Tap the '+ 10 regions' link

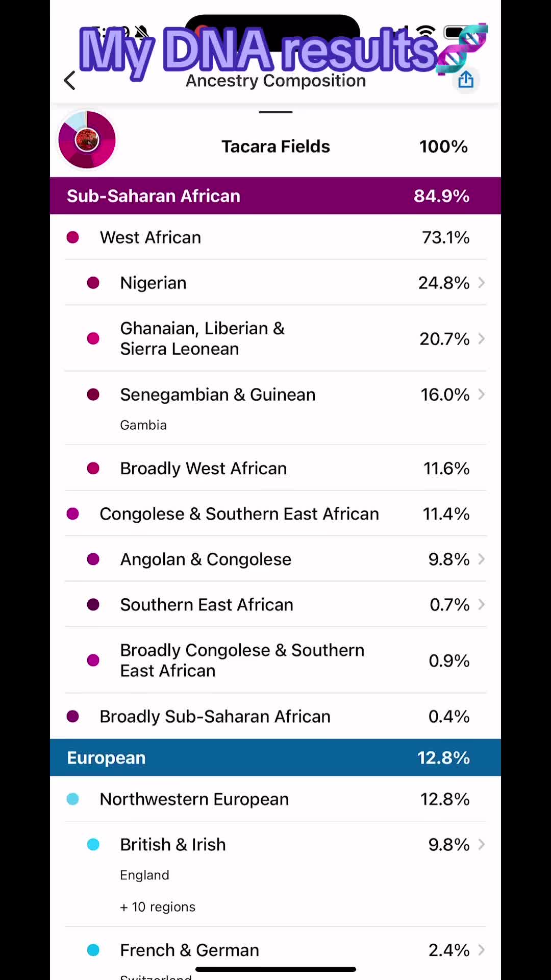click(158, 907)
